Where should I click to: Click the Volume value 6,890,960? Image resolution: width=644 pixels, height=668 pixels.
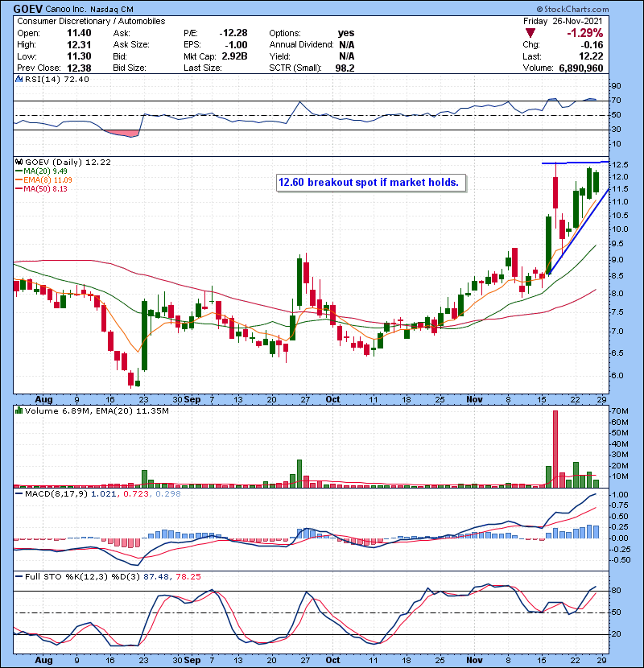[x=581, y=68]
